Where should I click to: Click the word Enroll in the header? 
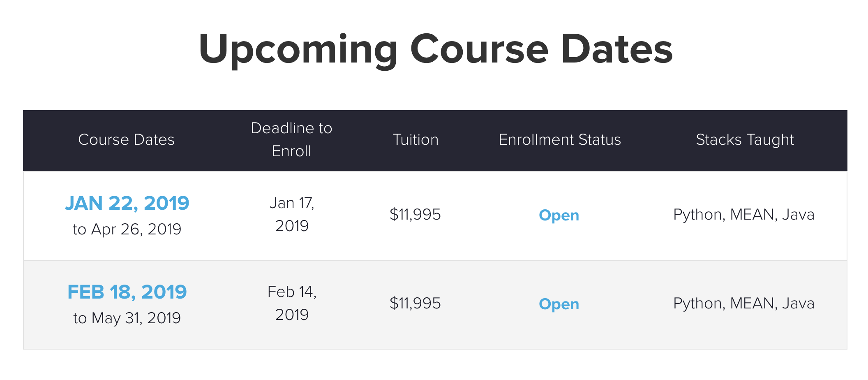[291, 151]
